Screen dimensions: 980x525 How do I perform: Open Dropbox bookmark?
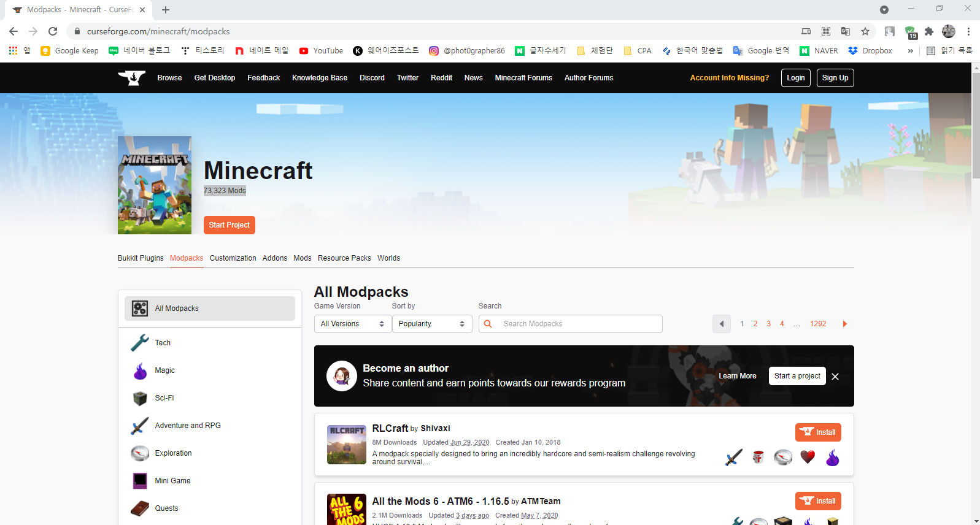coord(870,51)
